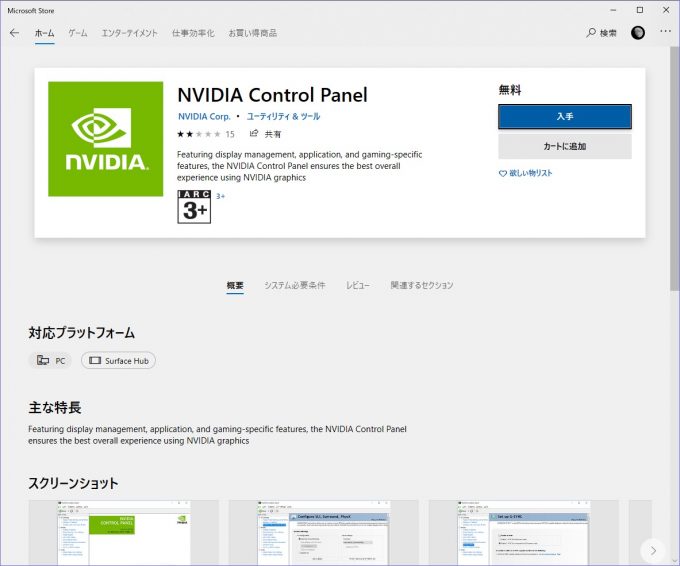The image size is (680, 566).
Task: Click the 対応プラットフォーム heading
Action: (x=82, y=333)
